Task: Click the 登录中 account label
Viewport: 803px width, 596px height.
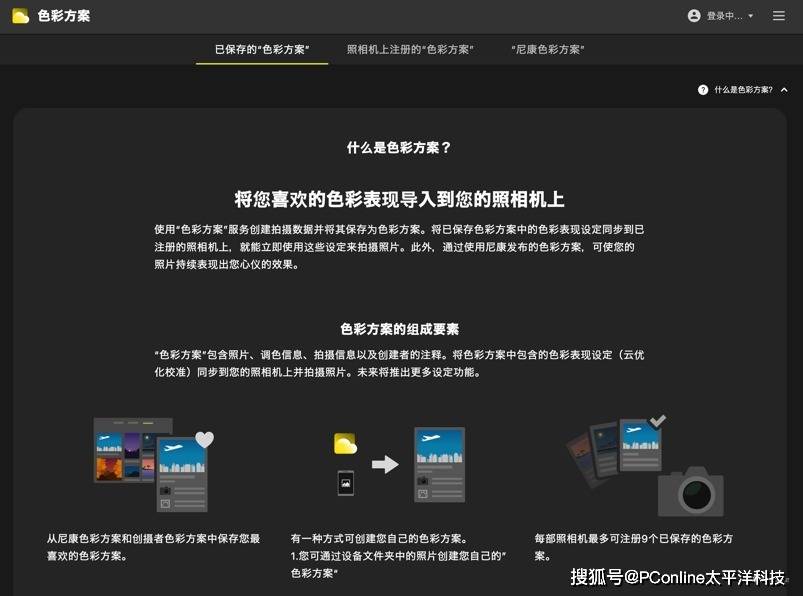Action: click(x=724, y=16)
